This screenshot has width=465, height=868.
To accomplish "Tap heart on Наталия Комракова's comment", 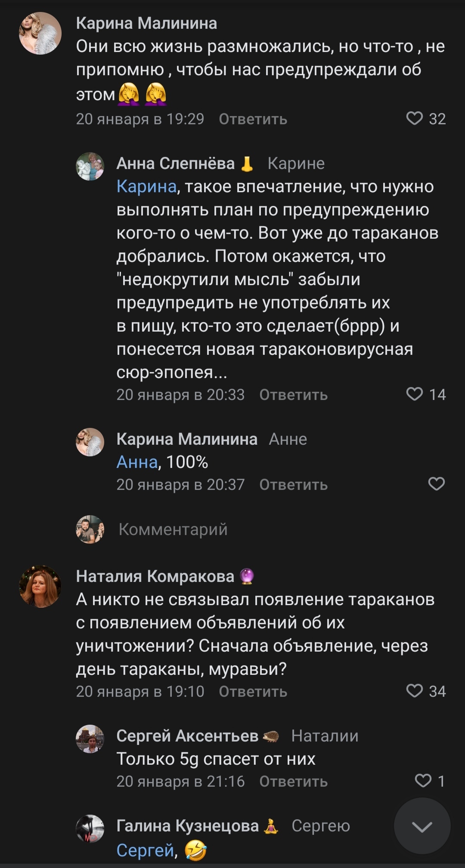I will click(x=415, y=691).
